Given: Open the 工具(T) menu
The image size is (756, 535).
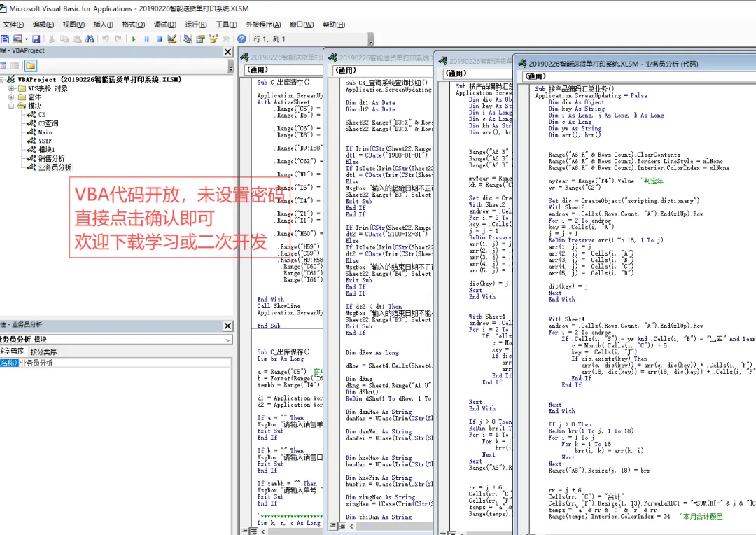Looking at the screenshot, I should (226, 25).
